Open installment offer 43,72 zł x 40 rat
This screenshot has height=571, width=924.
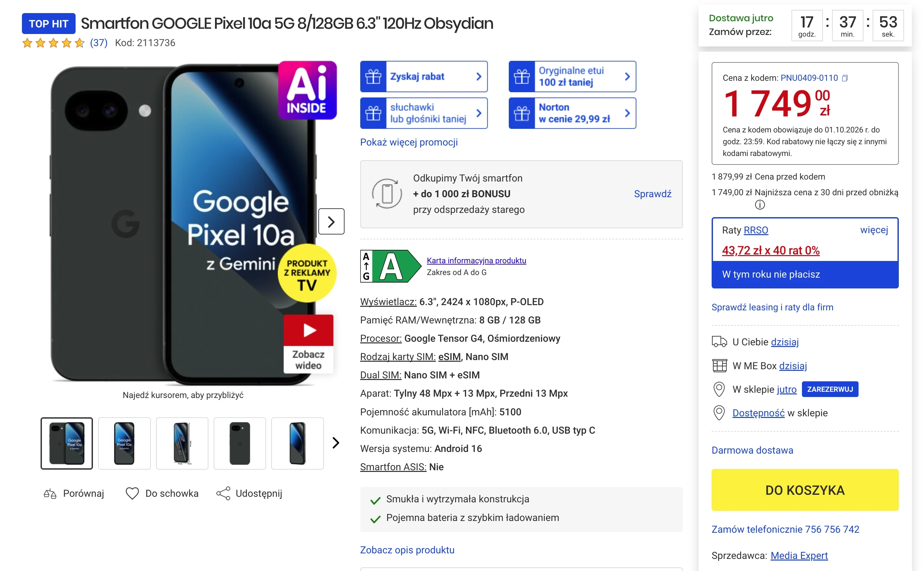[x=771, y=251]
